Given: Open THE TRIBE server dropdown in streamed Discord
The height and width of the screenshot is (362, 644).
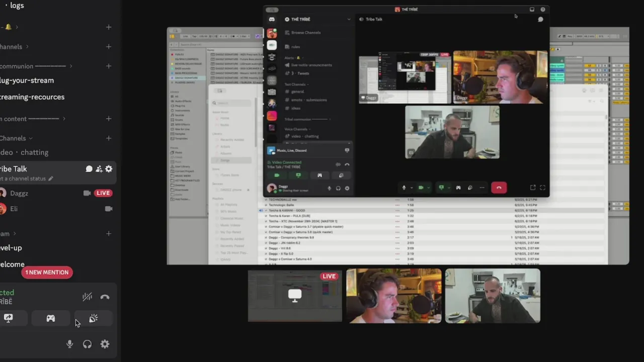Looking at the screenshot, I should 349,19.
